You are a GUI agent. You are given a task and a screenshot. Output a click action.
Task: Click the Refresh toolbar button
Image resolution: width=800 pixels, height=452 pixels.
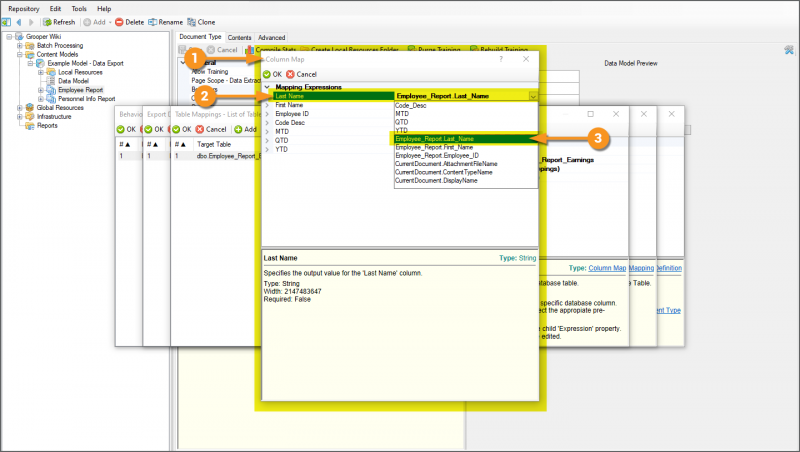click(x=59, y=22)
